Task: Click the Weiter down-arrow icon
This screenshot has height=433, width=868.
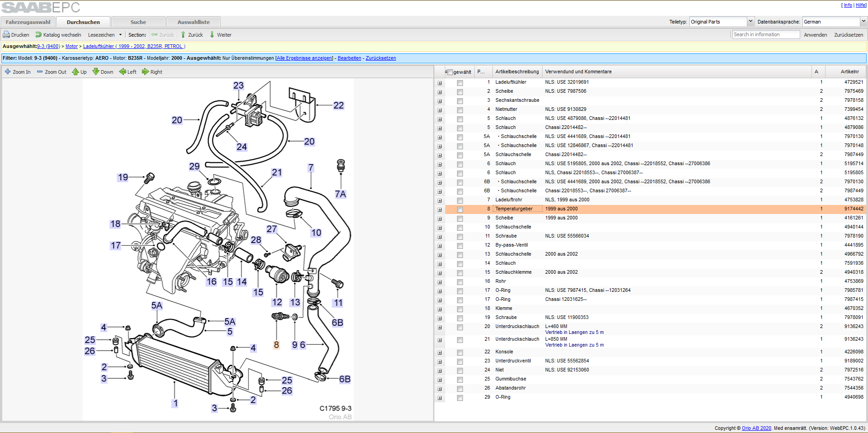Action: [x=212, y=35]
